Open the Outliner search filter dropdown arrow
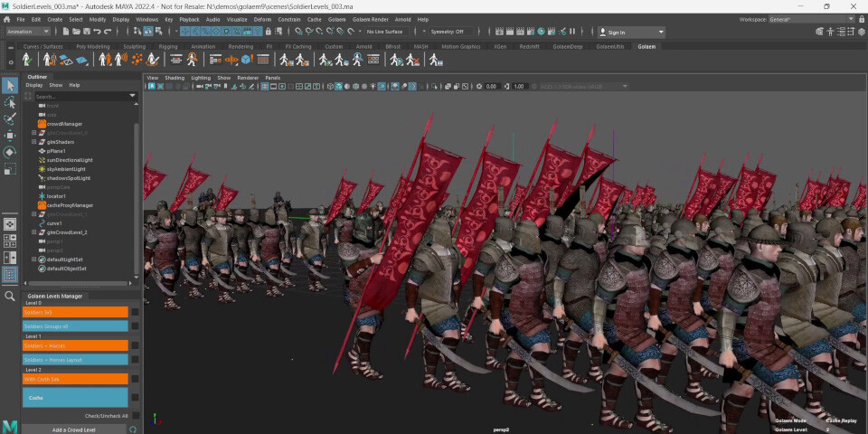This screenshot has height=434, width=868. [x=132, y=97]
